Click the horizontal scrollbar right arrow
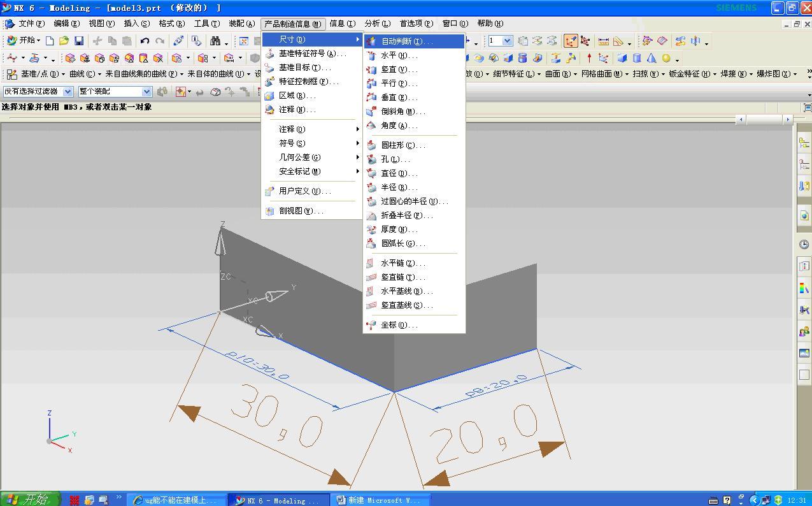The image size is (812, 506). [787, 119]
